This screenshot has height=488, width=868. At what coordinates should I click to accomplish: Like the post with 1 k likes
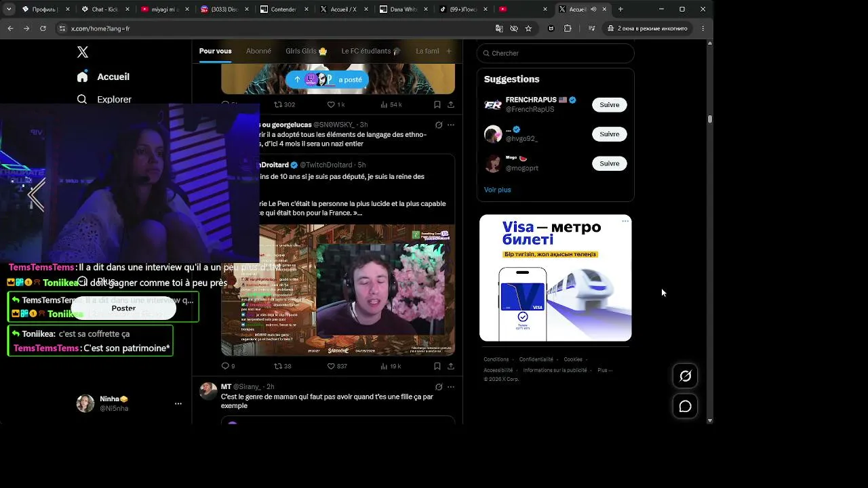tap(336, 104)
